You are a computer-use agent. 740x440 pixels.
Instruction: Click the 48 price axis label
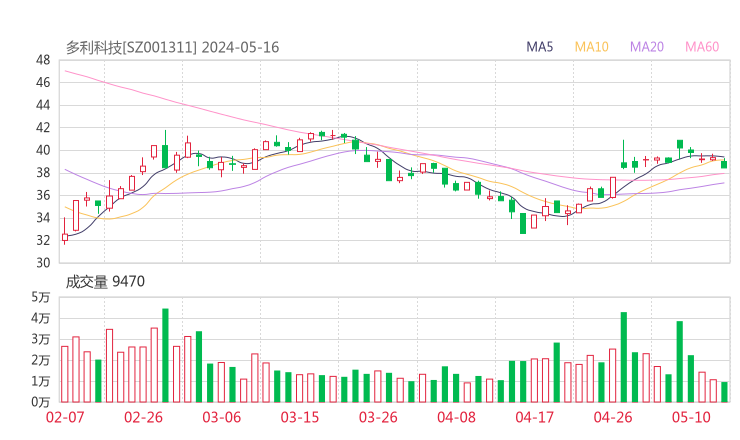(x=43, y=60)
